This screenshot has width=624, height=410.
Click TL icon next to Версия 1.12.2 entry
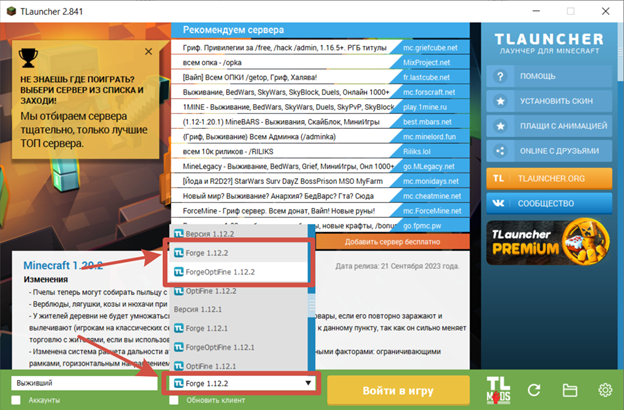pos(179,234)
